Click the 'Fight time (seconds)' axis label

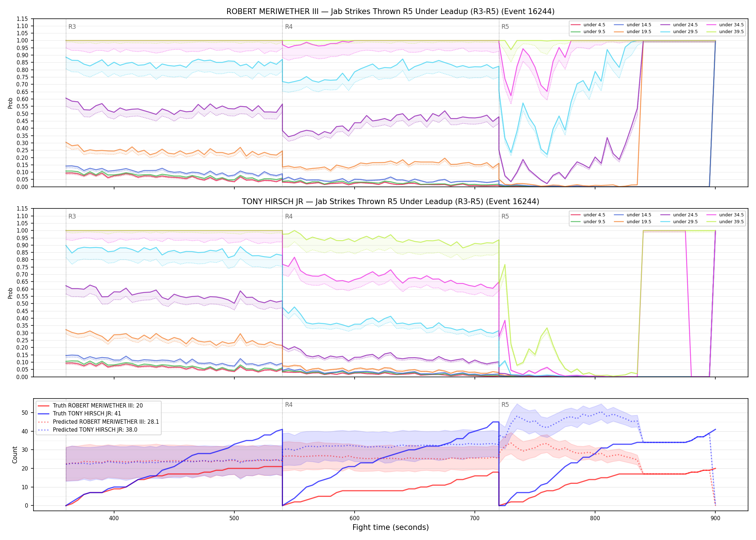click(x=391, y=528)
